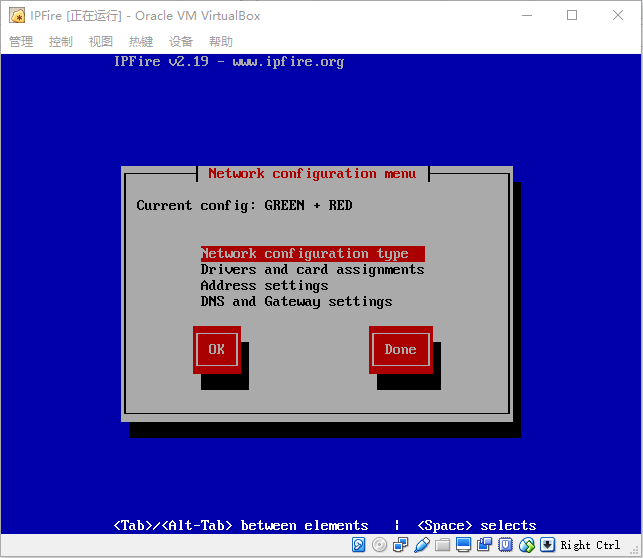Click the video capture status icon
This screenshot has height=558, width=643.
(x=484, y=545)
